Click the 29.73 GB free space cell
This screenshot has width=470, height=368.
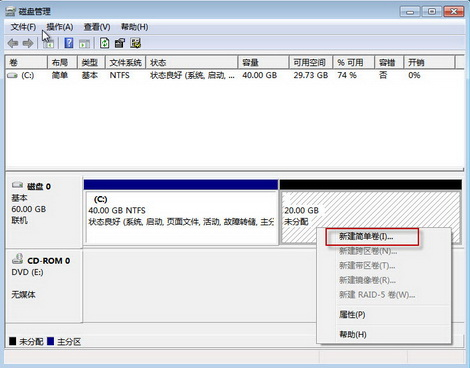click(311, 76)
